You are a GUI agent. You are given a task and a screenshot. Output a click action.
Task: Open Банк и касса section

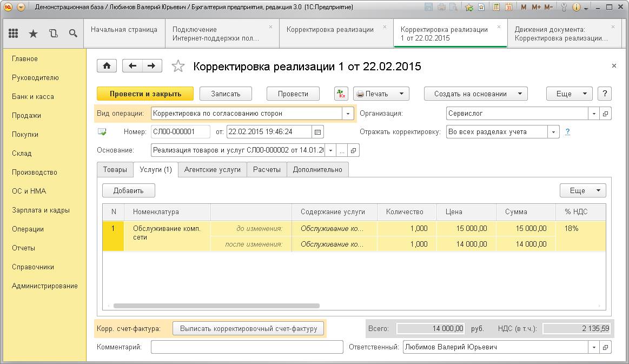33,97
